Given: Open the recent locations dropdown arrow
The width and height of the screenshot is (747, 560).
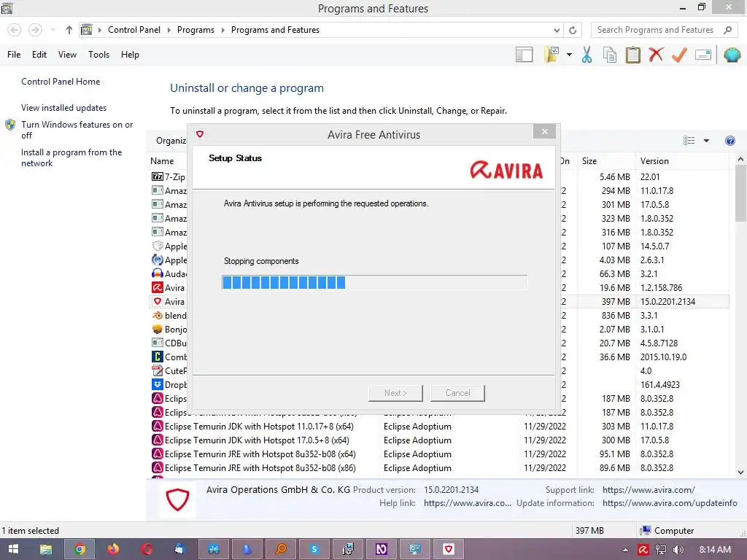Looking at the screenshot, I should click(53, 30).
